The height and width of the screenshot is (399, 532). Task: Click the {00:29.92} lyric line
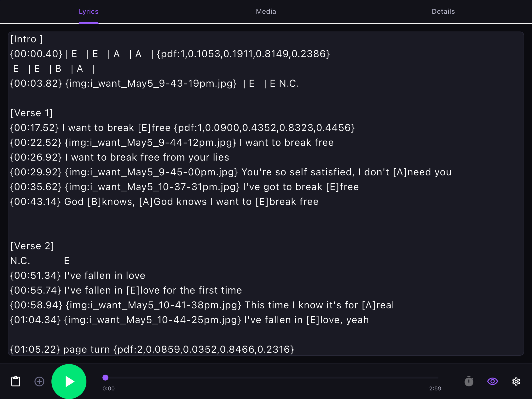231,172
